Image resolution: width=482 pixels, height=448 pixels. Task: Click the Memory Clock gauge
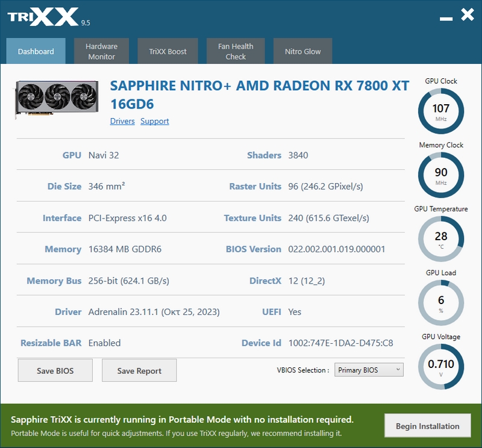(441, 175)
